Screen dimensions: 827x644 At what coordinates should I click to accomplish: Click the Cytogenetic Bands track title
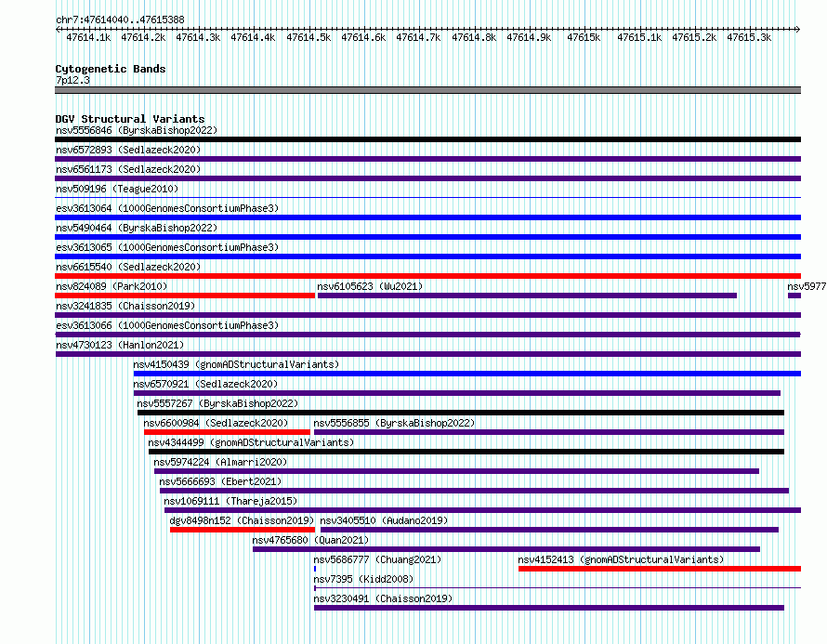click(111, 69)
